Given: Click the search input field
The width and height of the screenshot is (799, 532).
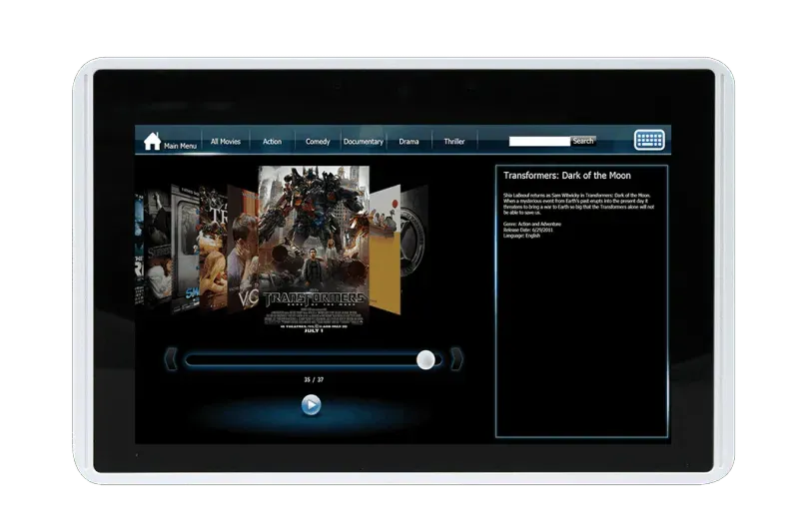Looking at the screenshot, I should tap(539, 141).
